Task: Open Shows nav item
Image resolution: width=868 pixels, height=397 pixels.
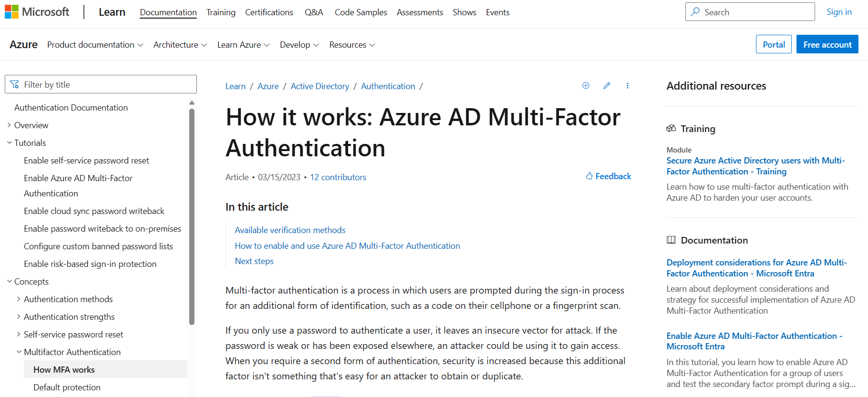Action: point(464,12)
